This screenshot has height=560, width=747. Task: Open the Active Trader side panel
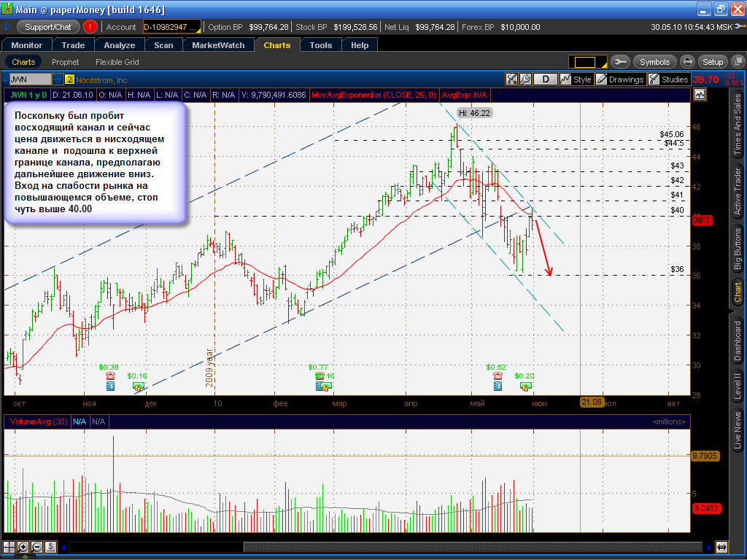738,192
